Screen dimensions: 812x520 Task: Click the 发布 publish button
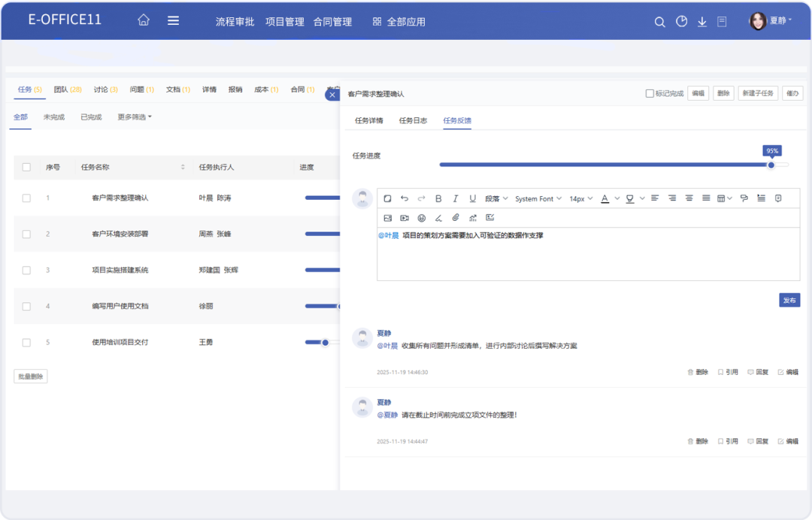tap(789, 300)
